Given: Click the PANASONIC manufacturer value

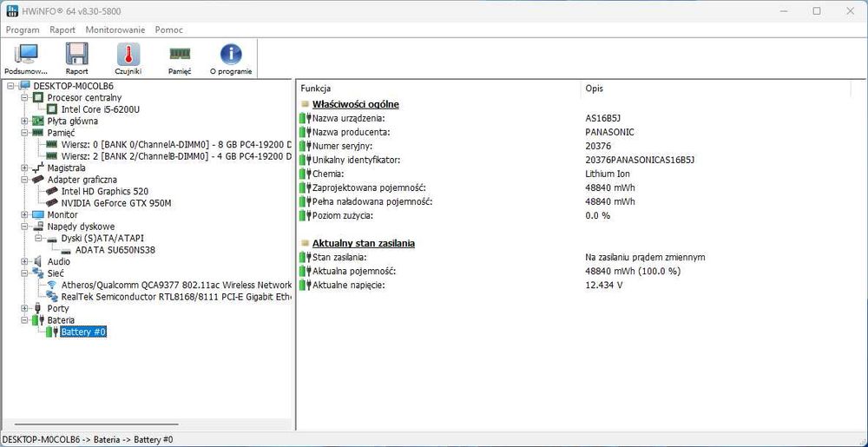Looking at the screenshot, I should (609, 132).
